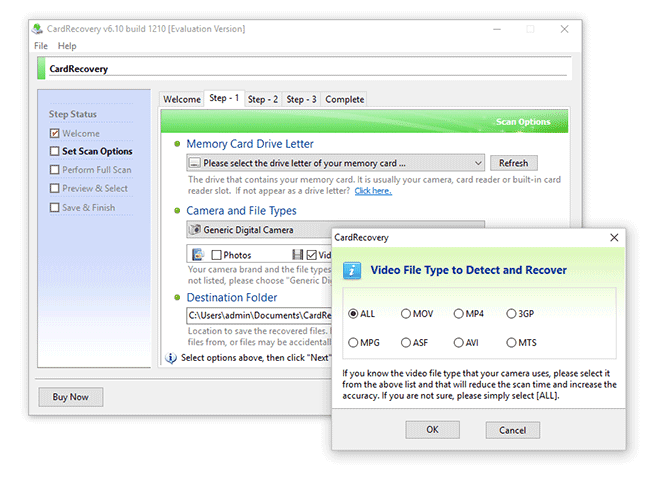Click the Scan Options banner label
The height and width of the screenshot is (478, 650).
click(x=523, y=122)
